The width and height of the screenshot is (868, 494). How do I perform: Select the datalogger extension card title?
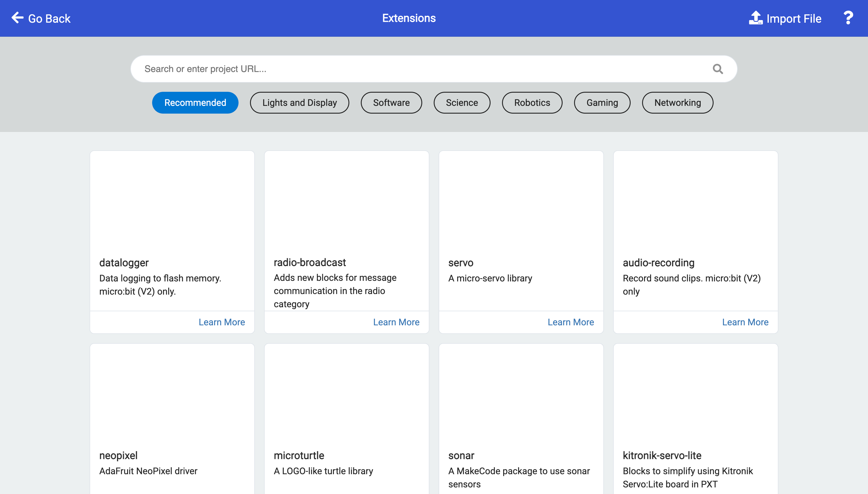pos(124,262)
